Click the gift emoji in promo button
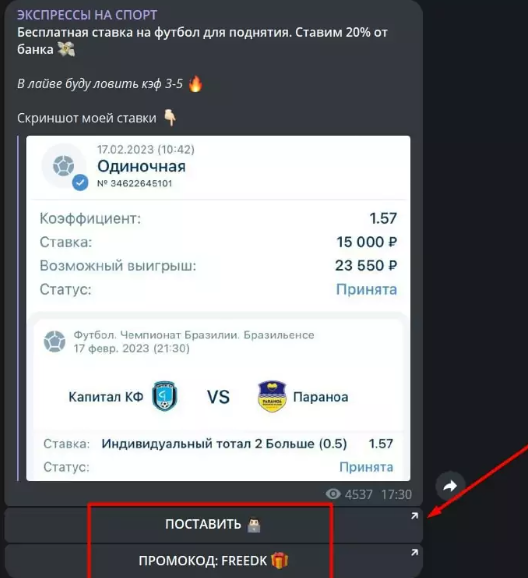The image size is (528, 578). [x=280, y=561]
